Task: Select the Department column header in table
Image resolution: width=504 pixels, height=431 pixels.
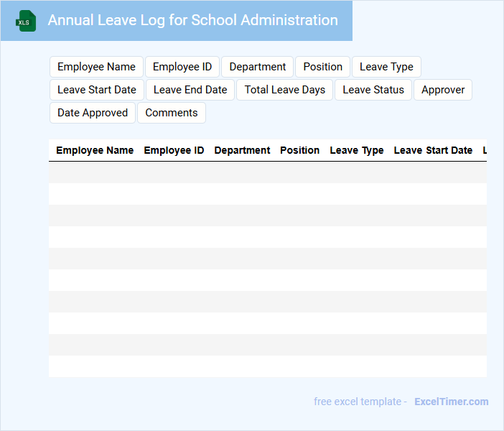Action: click(x=242, y=150)
